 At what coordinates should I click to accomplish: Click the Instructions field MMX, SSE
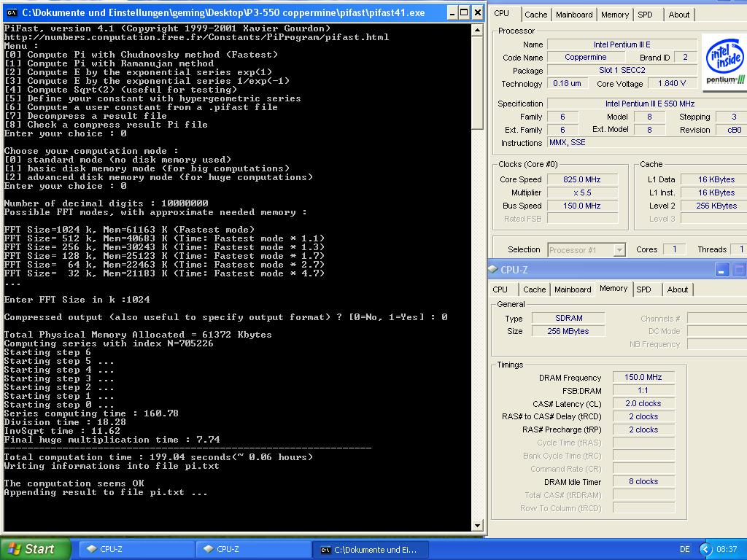(648, 142)
